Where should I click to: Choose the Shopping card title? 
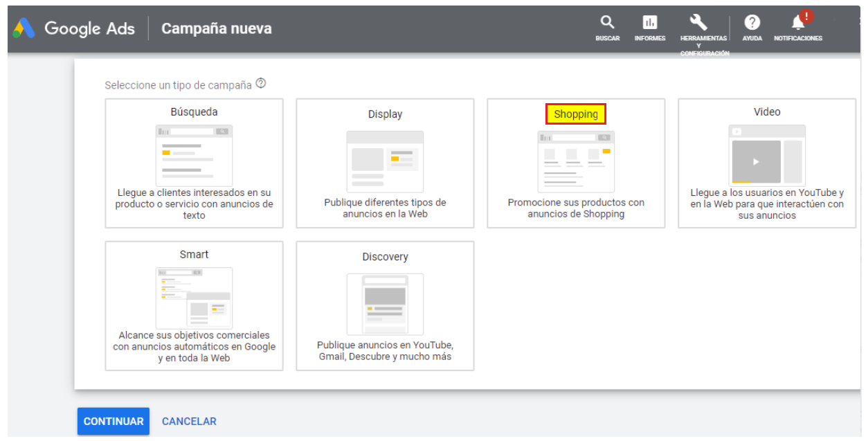click(x=576, y=114)
